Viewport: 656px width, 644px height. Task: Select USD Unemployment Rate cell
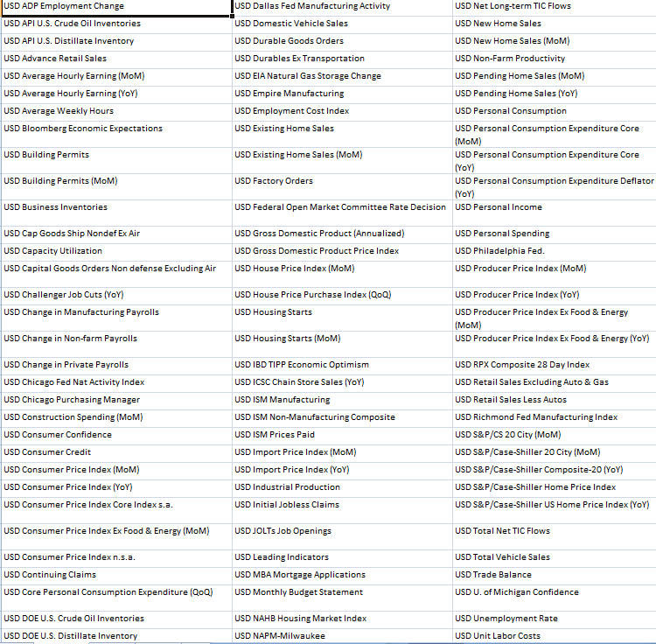tap(555, 619)
